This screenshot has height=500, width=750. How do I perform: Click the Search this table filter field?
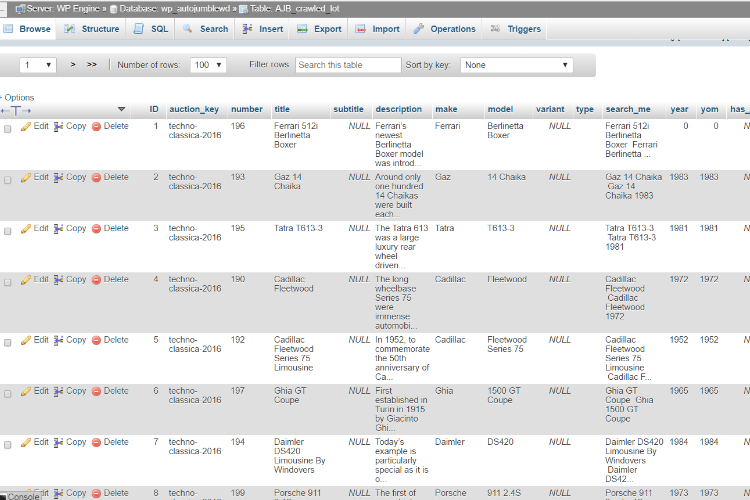click(348, 65)
